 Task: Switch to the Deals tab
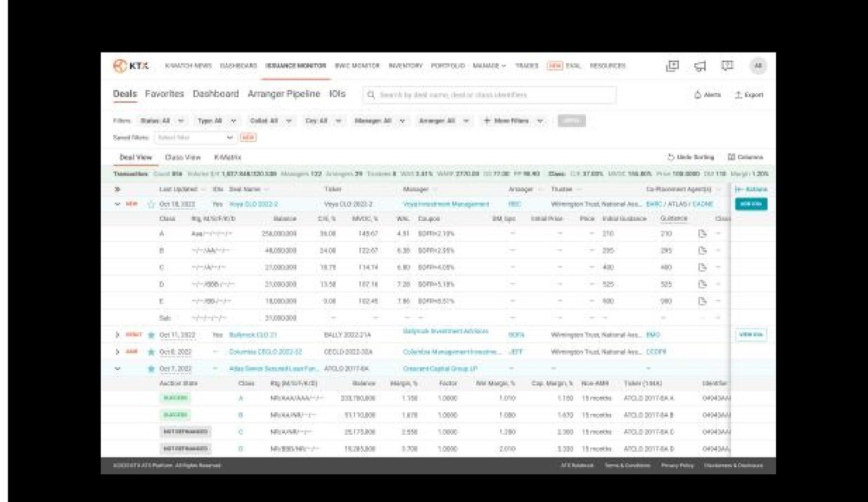pos(125,94)
